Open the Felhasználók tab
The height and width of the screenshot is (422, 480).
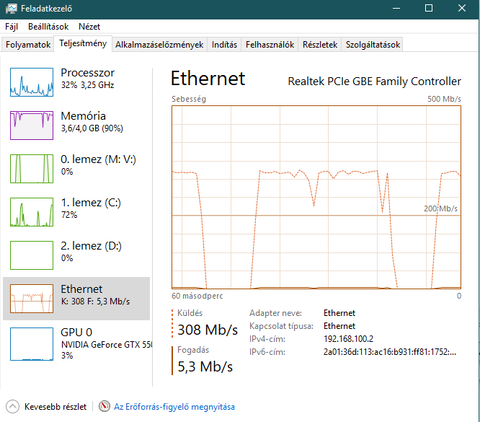270,45
